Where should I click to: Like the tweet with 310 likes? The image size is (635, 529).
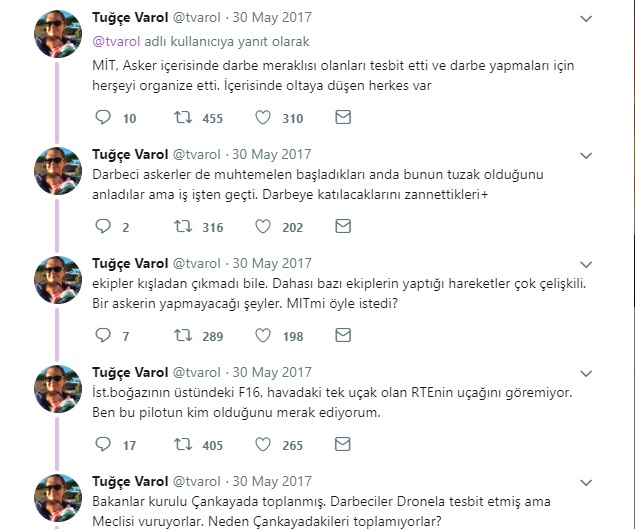coord(263,117)
